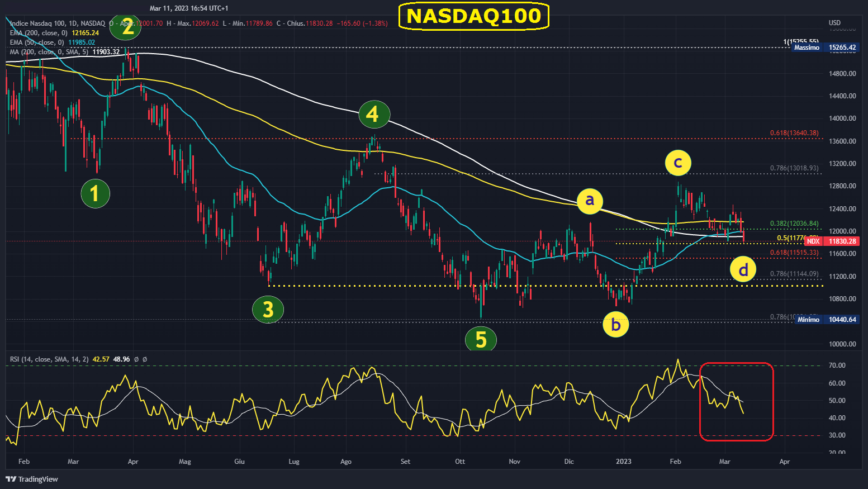The image size is (868, 489).
Task: Click the RSI 30.00 scale label
Action: point(837,435)
